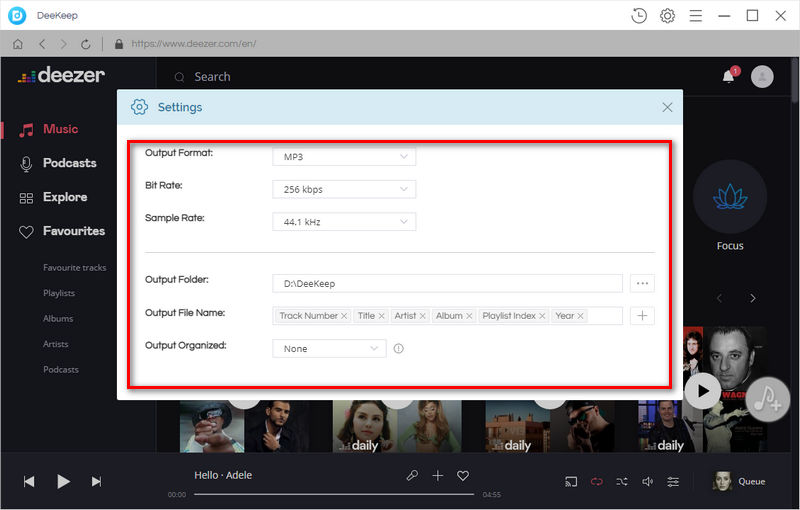Reload the Deezer page
The width and height of the screenshot is (800, 510).
(x=86, y=44)
